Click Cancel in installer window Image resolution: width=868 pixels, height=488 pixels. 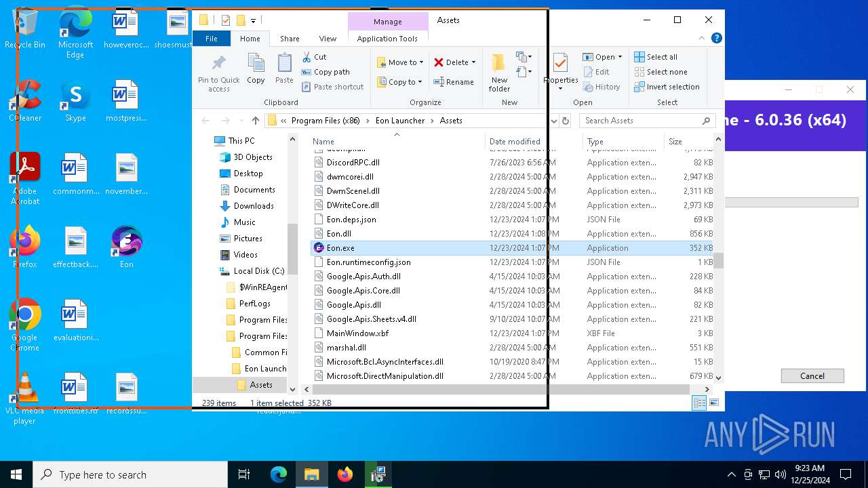click(812, 375)
